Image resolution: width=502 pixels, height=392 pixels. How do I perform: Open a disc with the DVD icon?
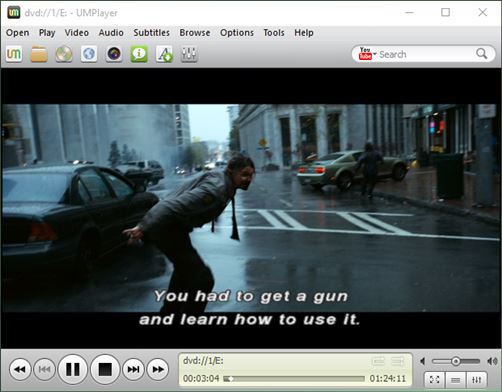(64, 54)
